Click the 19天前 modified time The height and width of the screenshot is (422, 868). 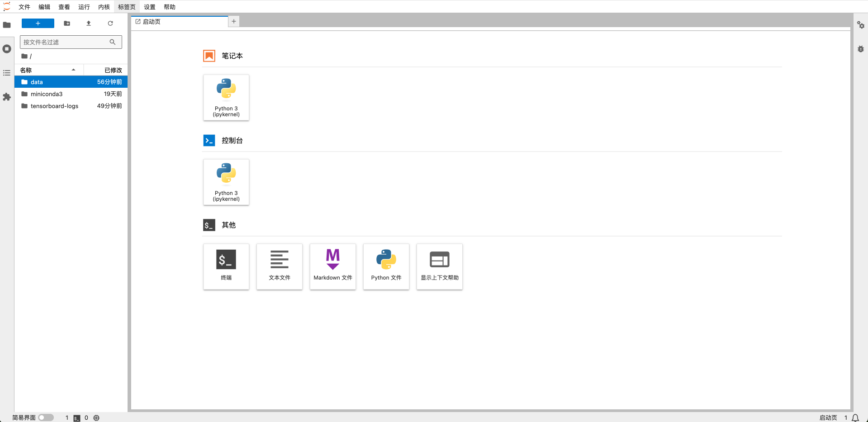tap(113, 94)
